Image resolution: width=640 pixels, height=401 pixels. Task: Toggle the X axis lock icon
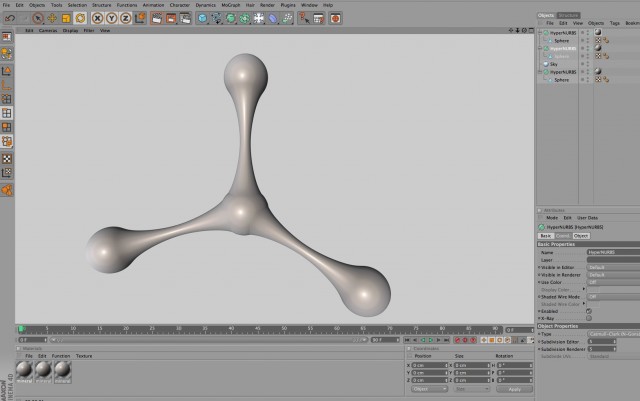pyautogui.click(x=97, y=18)
